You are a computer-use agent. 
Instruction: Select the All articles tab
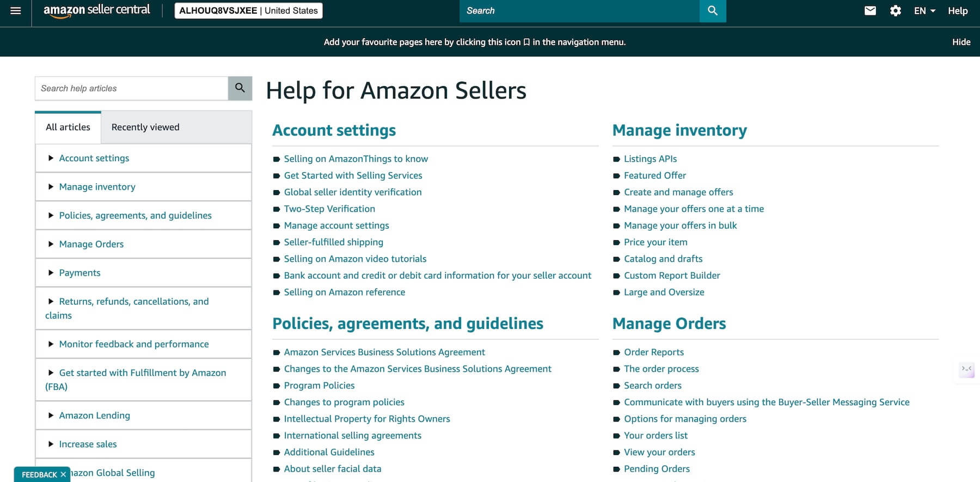[68, 127]
